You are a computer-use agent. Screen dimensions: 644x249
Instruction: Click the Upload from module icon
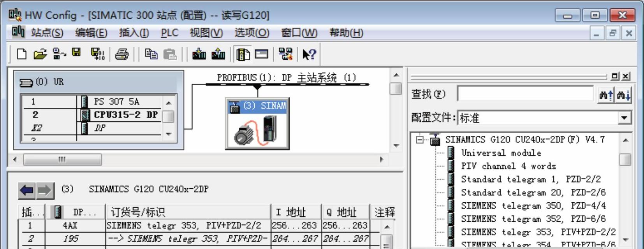click(x=218, y=54)
